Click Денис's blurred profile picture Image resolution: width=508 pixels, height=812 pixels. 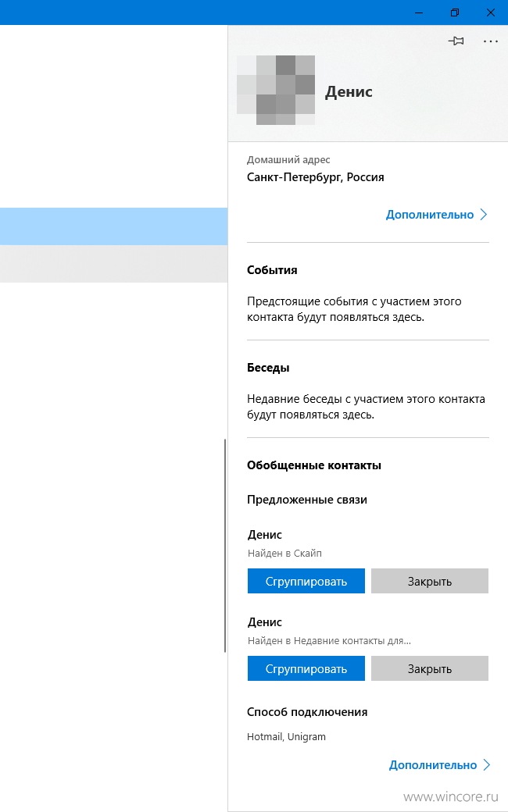pos(276,90)
